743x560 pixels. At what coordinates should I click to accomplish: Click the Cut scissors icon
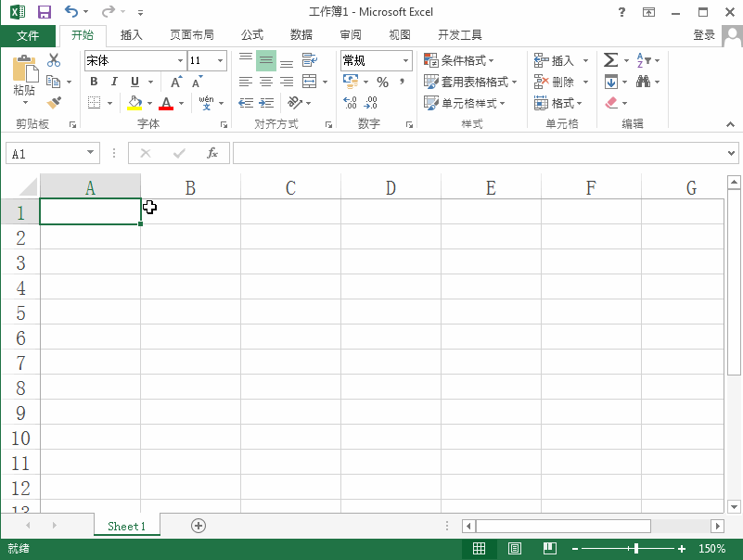(53, 58)
